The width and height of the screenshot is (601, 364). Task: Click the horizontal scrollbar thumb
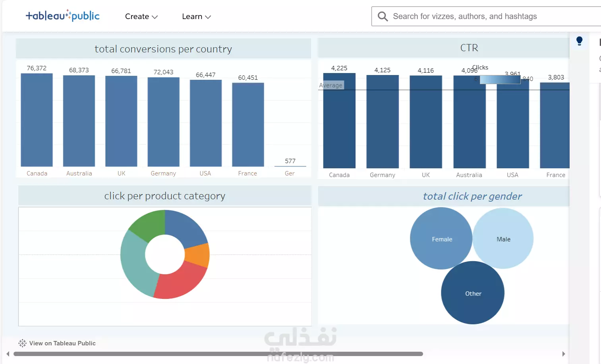click(x=218, y=354)
